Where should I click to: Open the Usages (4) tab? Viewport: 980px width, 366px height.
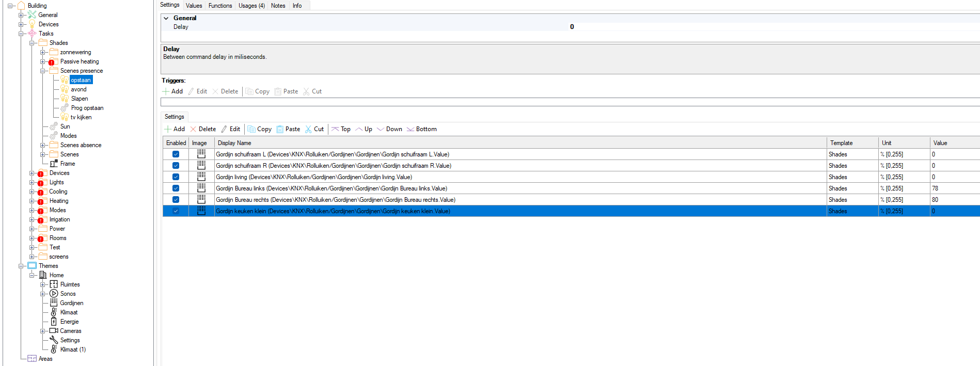coord(251,6)
